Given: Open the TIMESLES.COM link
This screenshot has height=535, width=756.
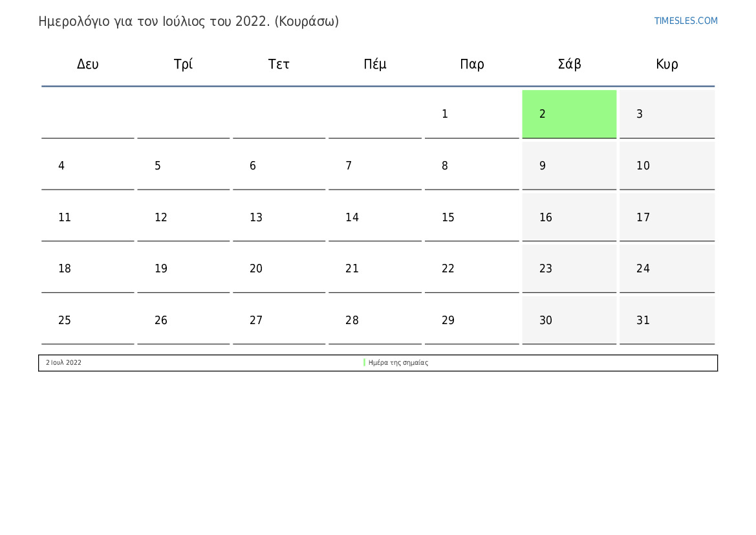Looking at the screenshot, I should point(686,21).
